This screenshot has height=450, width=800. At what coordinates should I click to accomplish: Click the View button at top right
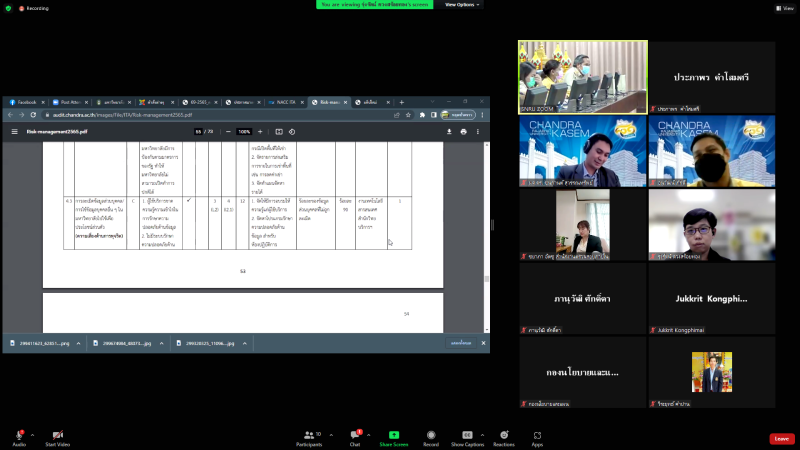click(x=784, y=7)
